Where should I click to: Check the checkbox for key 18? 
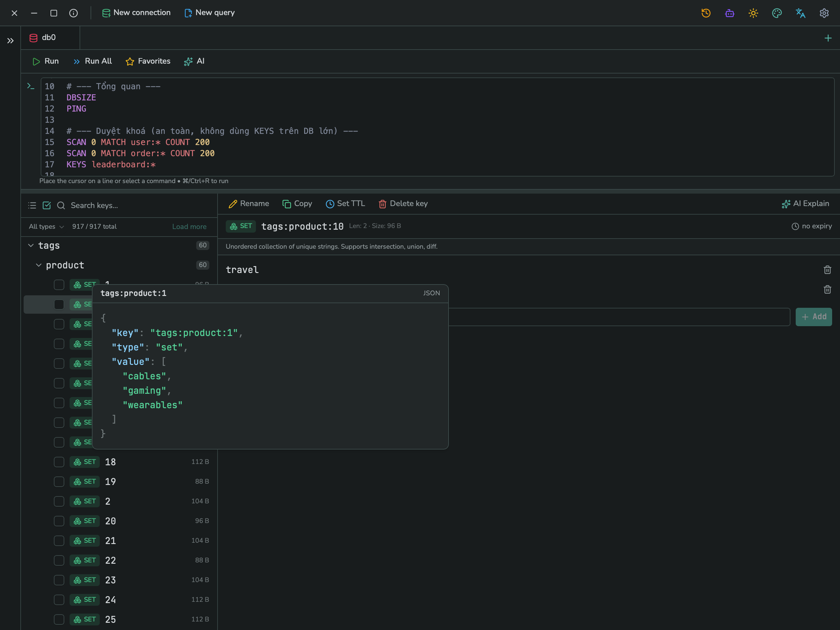click(x=59, y=462)
